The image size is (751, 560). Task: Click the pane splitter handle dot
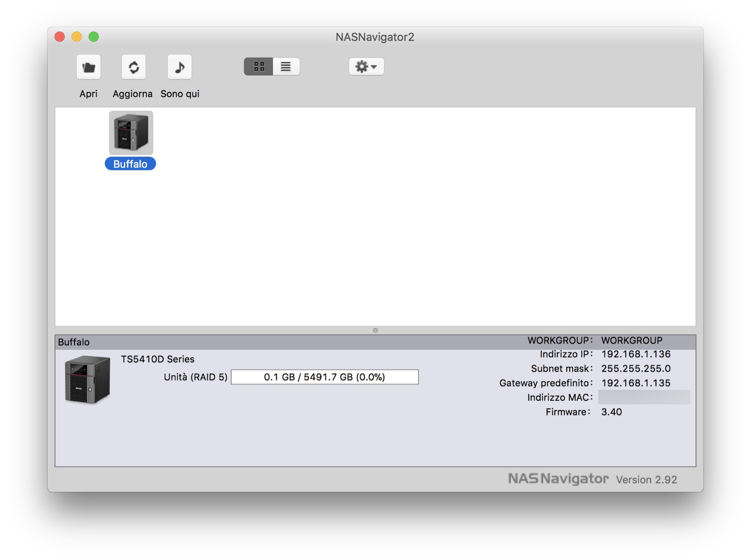tap(375, 330)
